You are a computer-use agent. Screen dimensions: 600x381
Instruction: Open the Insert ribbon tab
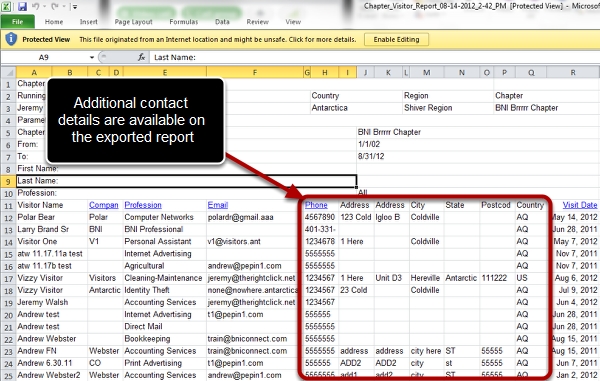pos(88,22)
